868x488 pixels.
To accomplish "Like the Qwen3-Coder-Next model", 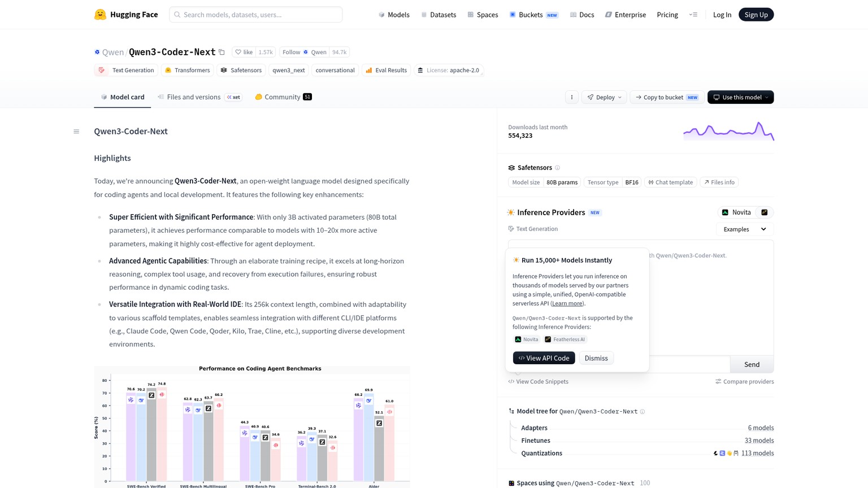I will [x=244, y=52].
